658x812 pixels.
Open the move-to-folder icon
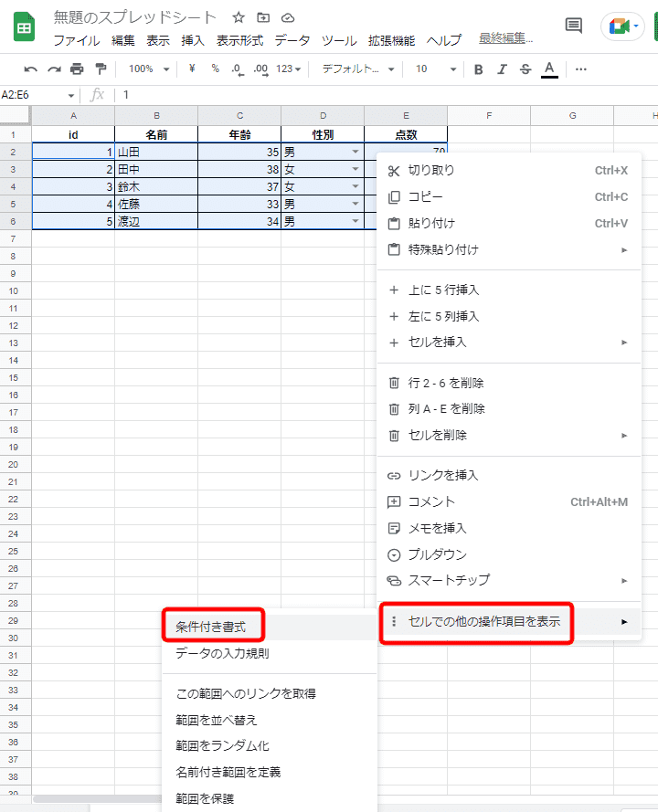pyautogui.click(x=263, y=17)
